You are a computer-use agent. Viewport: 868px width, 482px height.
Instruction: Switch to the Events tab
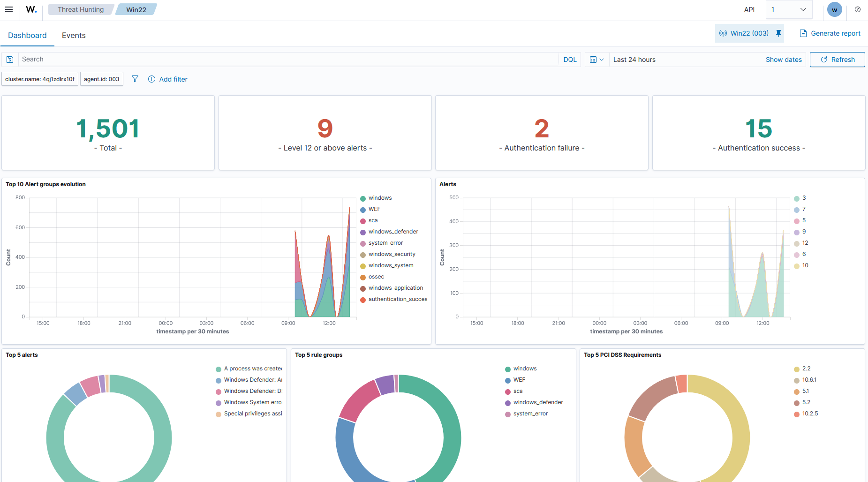(x=74, y=35)
